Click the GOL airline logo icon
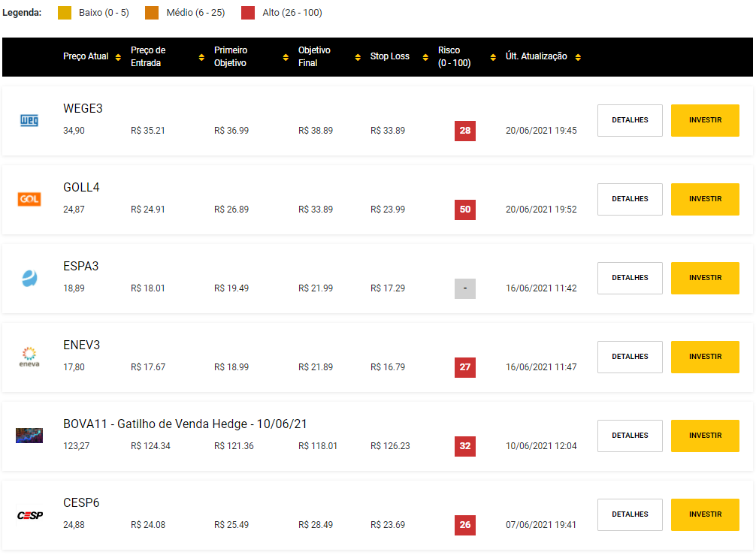 (29, 199)
